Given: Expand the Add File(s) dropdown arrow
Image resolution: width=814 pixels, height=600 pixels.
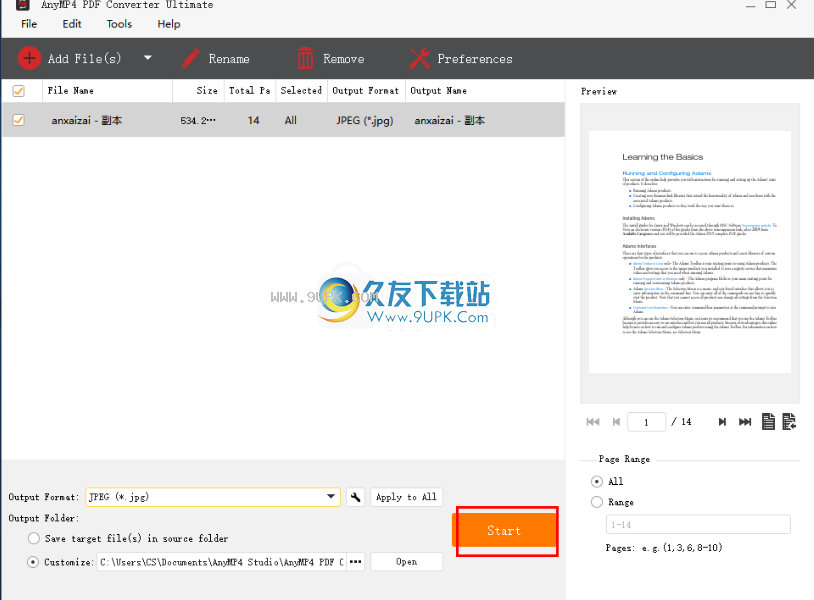Looking at the screenshot, I should 148,58.
